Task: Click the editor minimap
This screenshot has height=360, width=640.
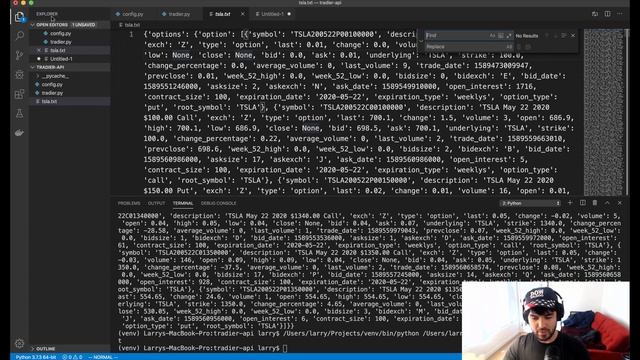Action: [x=603, y=112]
